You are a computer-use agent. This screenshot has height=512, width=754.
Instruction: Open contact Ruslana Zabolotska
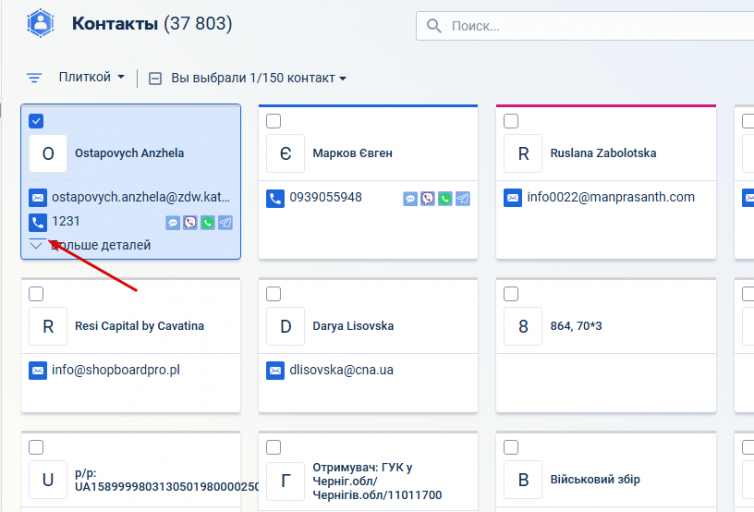(603, 153)
